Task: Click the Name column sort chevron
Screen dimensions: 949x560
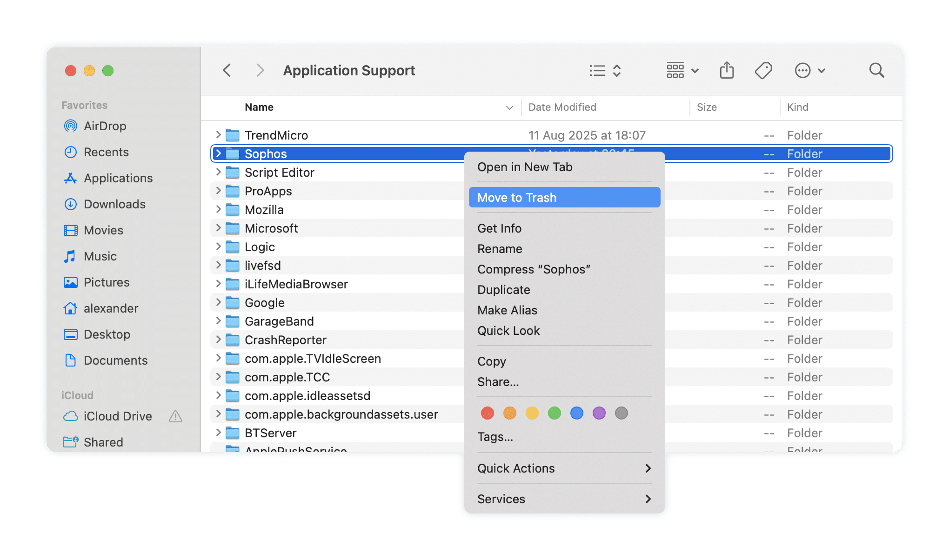Action: click(x=509, y=107)
